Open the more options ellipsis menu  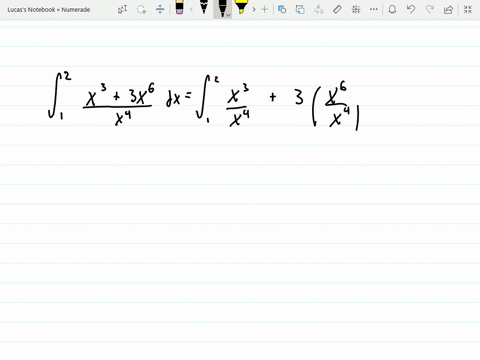(x=374, y=9)
